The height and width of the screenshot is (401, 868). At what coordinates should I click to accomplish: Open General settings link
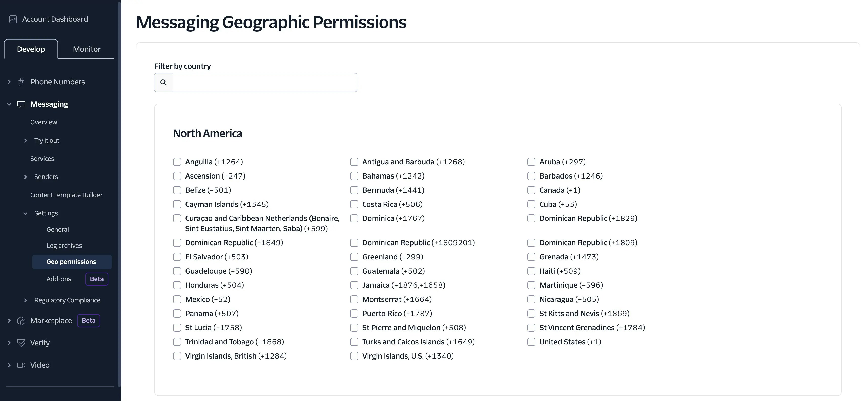click(x=58, y=229)
